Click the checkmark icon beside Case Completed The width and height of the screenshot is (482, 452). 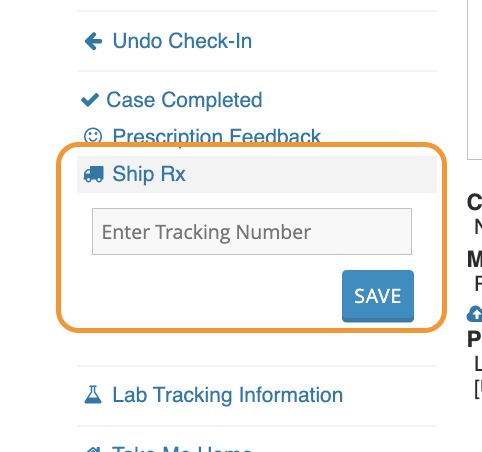point(90,100)
